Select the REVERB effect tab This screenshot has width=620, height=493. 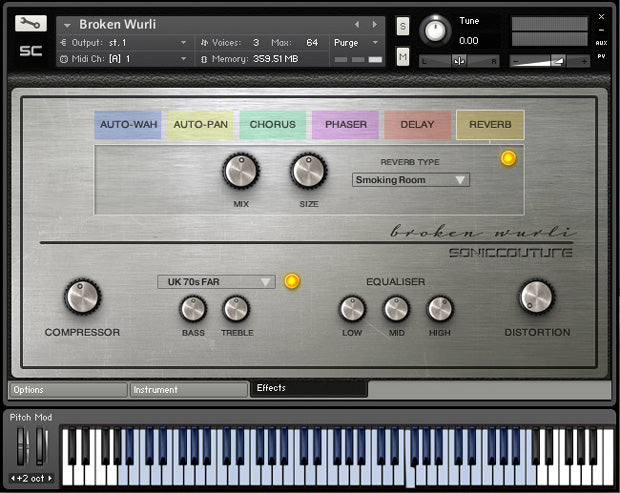(x=490, y=125)
